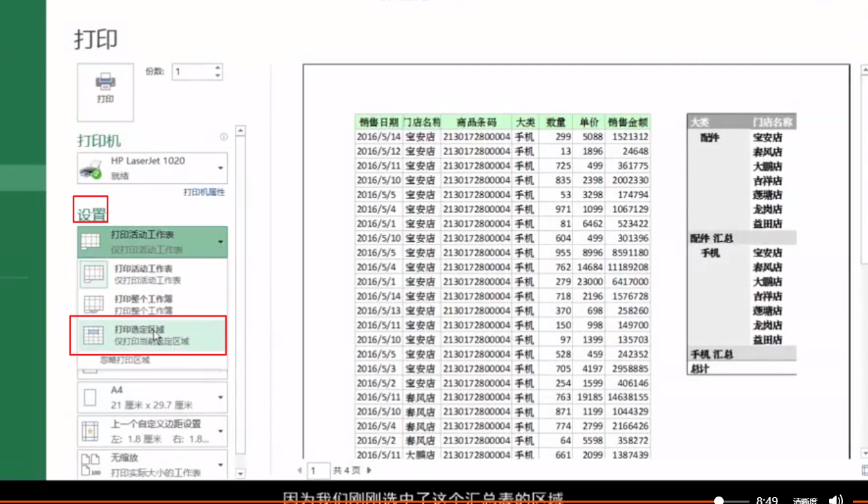Click the video volume speaker icon

pos(837,501)
